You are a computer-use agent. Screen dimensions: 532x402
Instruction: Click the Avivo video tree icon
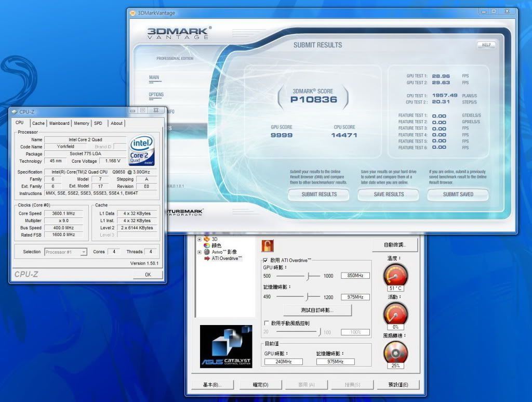pyautogui.click(x=207, y=252)
